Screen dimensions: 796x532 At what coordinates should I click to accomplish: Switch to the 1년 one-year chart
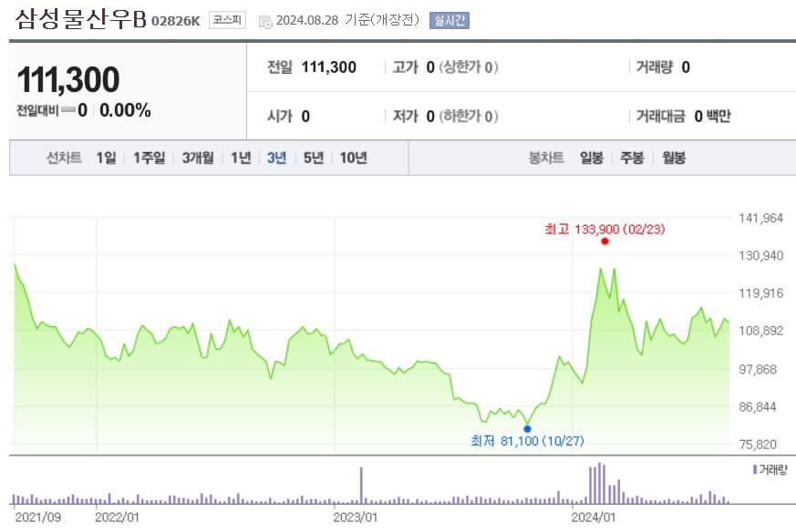point(242,157)
